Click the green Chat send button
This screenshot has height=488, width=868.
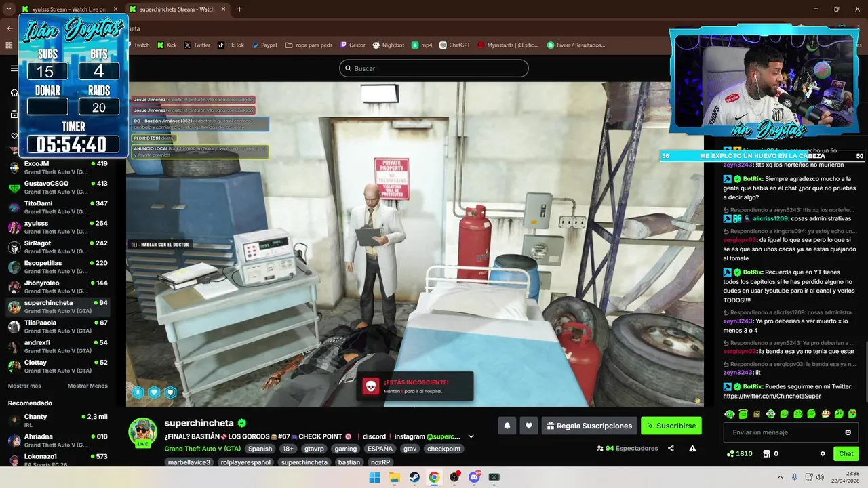click(846, 453)
